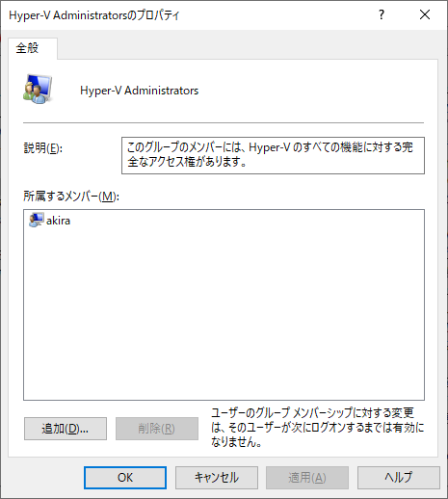Click the disabled 適用(A) button
448x499 pixels.
307,478
